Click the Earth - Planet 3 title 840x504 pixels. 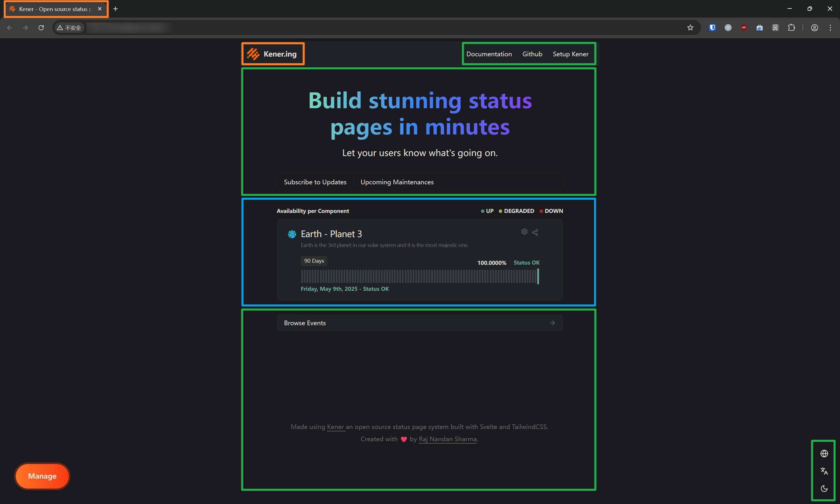331,234
